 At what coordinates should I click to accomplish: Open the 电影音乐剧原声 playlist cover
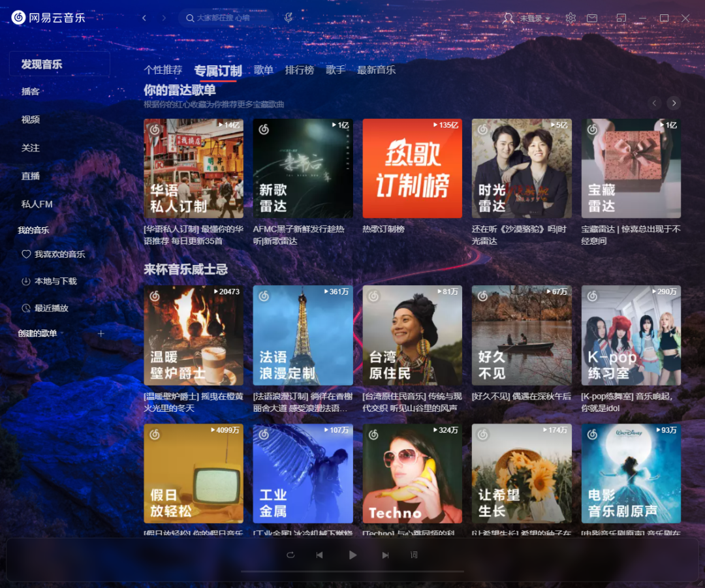pos(631,474)
